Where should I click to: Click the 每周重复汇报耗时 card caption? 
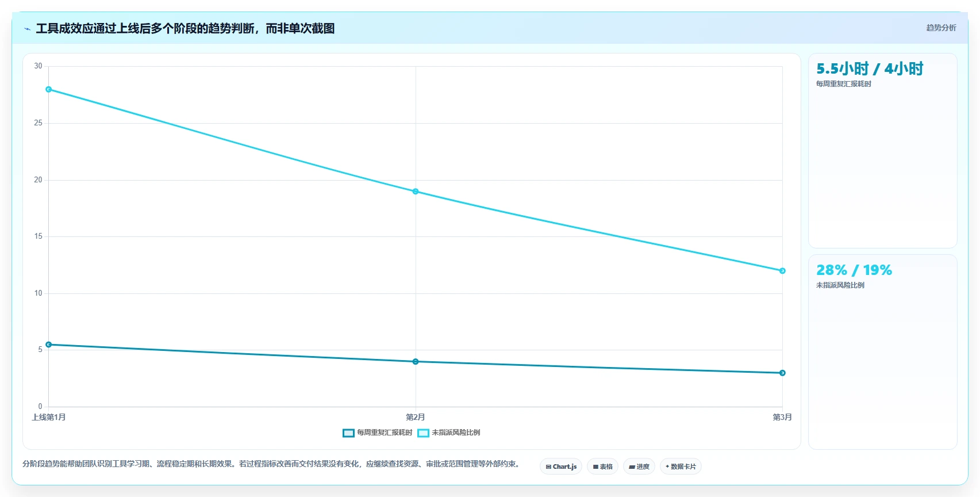click(844, 84)
